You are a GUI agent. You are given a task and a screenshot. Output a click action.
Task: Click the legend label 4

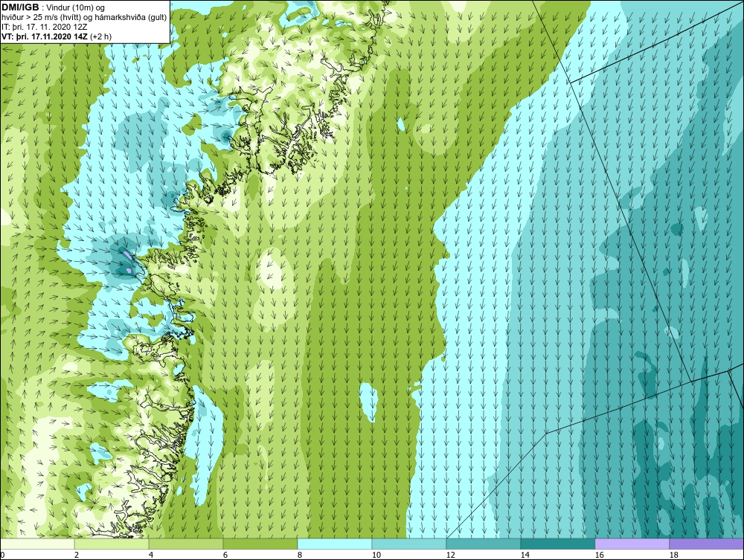151,555
